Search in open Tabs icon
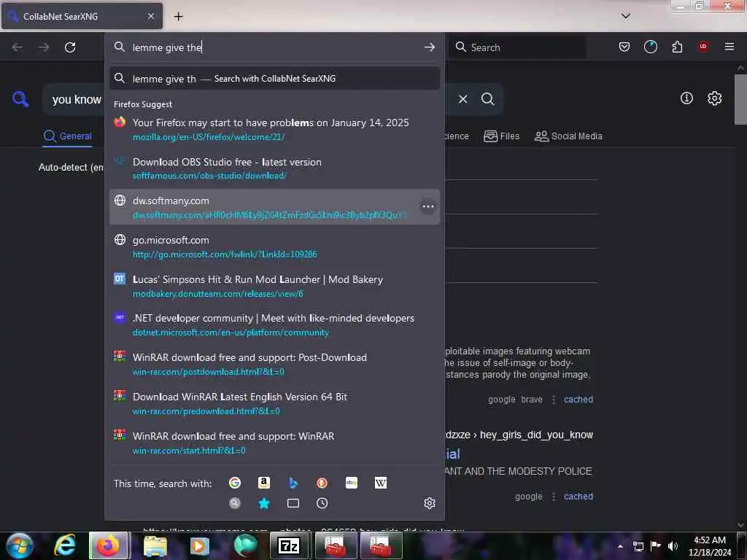 [293, 503]
